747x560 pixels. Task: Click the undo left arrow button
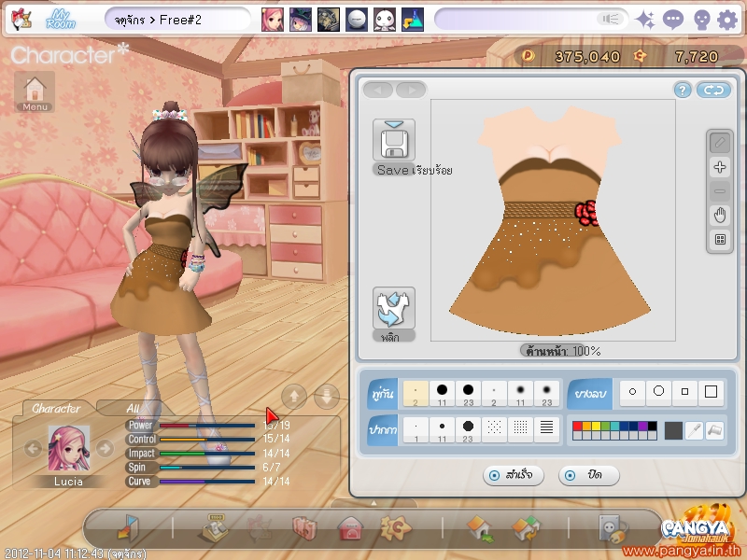coord(378,90)
